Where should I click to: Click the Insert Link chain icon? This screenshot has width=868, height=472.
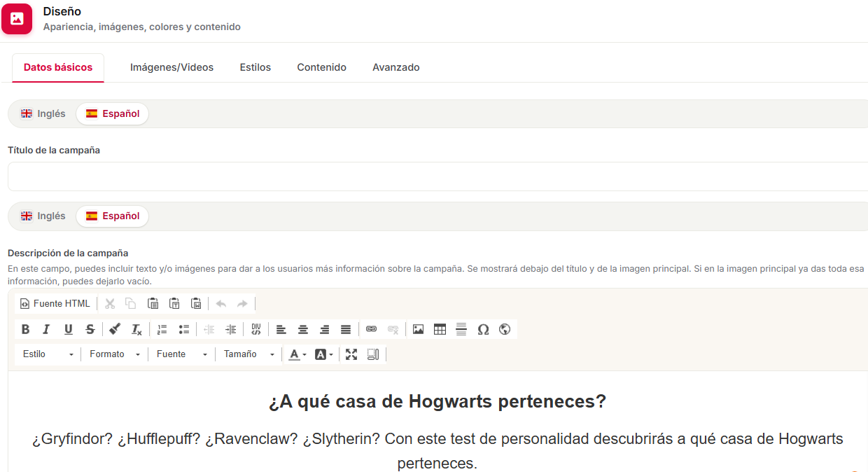point(371,329)
